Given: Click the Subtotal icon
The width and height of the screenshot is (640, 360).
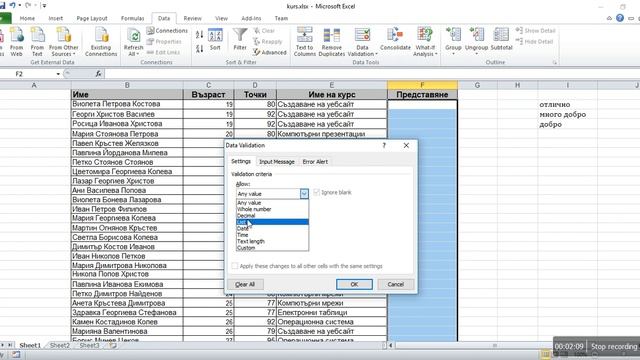Looking at the screenshot, I should click(x=501, y=40).
